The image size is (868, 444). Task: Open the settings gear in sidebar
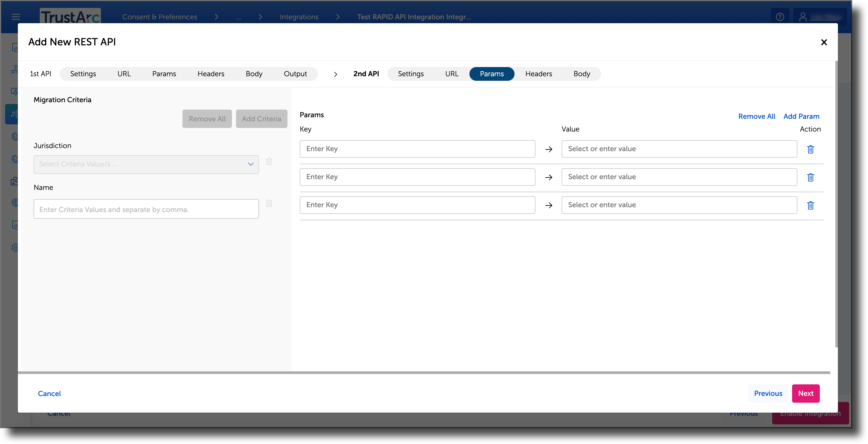tap(15, 247)
